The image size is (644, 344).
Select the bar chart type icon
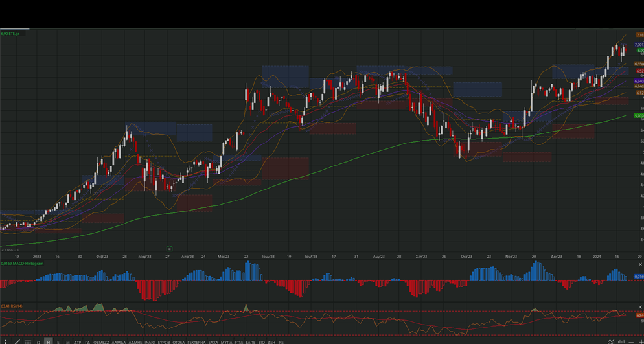coord(622,341)
